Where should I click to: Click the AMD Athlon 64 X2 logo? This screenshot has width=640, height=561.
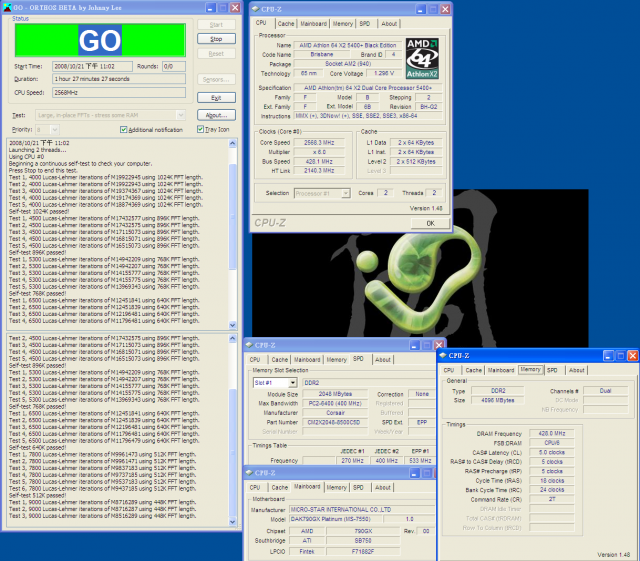422,58
